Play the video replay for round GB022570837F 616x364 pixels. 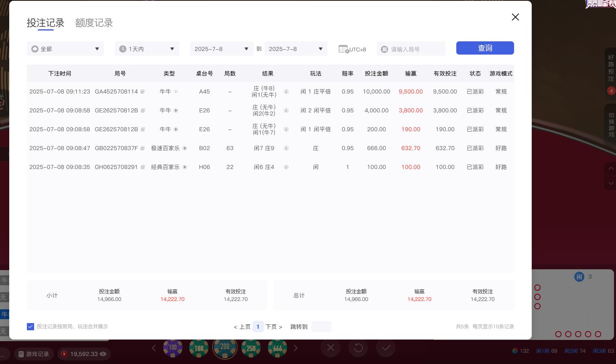point(185,148)
